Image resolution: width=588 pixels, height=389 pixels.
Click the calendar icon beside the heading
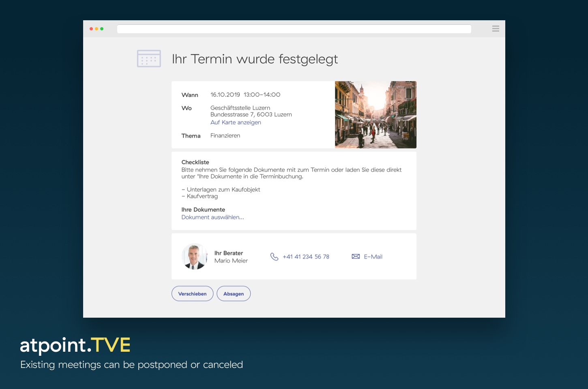click(149, 59)
